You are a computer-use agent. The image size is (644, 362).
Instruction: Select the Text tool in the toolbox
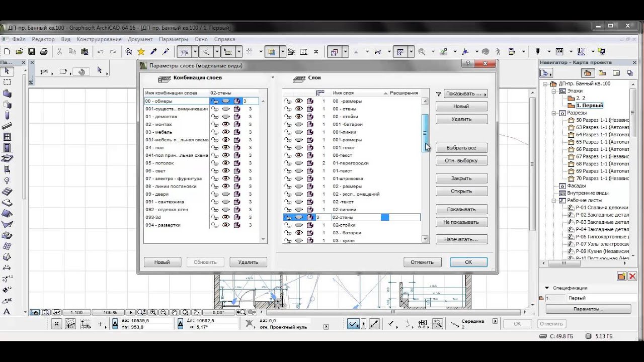coord(7,311)
